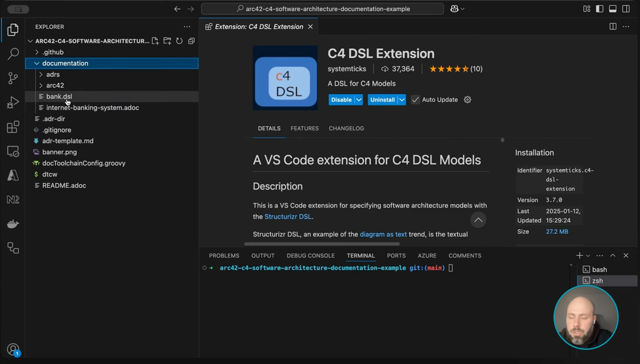Enable Auto Update for the C4 DSL Extension
The image size is (640, 364).
(x=414, y=99)
